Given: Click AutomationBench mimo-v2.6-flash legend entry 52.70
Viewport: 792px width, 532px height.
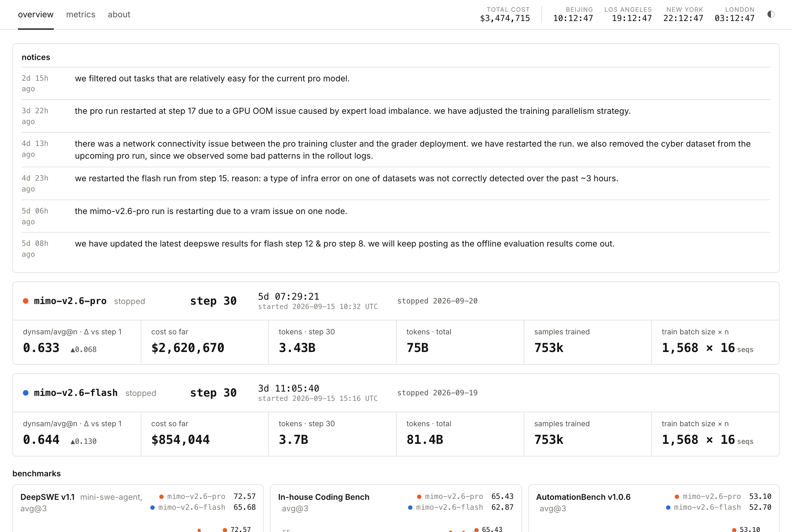Looking at the screenshot, I should click(x=718, y=508).
